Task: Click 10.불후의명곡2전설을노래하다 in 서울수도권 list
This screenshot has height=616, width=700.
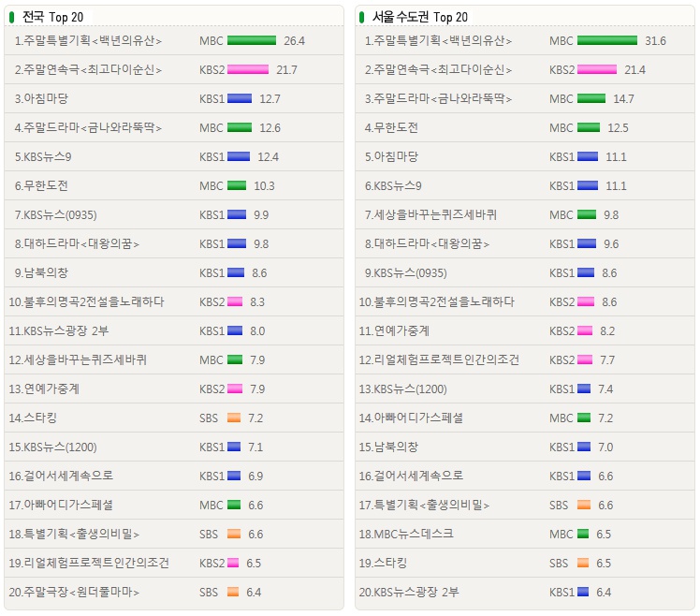Action: click(437, 302)
